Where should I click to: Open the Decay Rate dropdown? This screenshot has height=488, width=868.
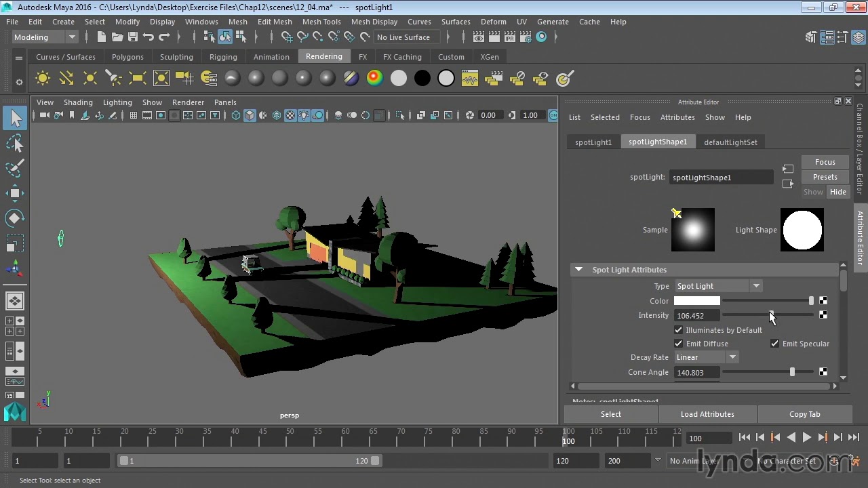pyautogui.click(x=706, y=357)
